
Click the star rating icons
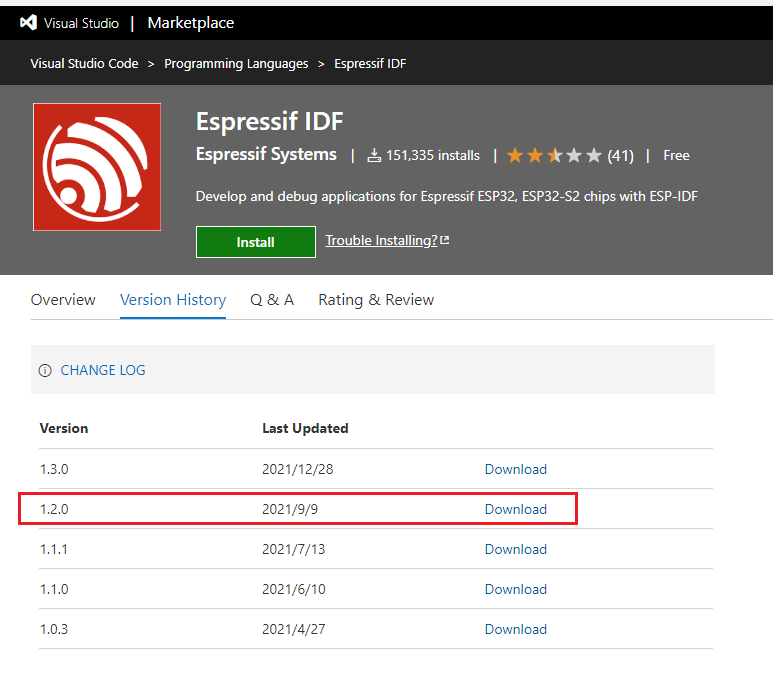click(x=554, y=155)
